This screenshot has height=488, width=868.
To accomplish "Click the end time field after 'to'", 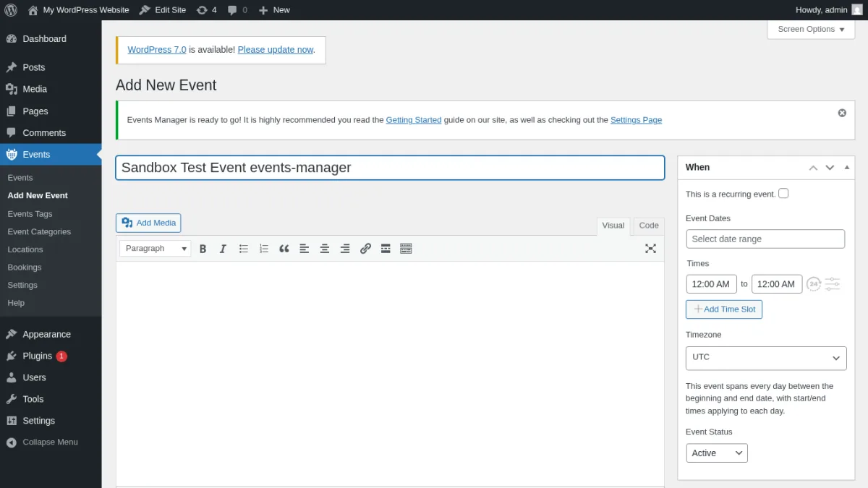I will (777, 284).
